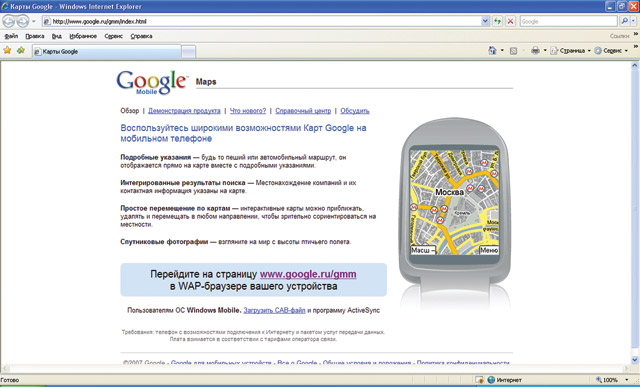Click the empty New Tab button
This screenshot has height=387, width=640.
click(188, 52)
